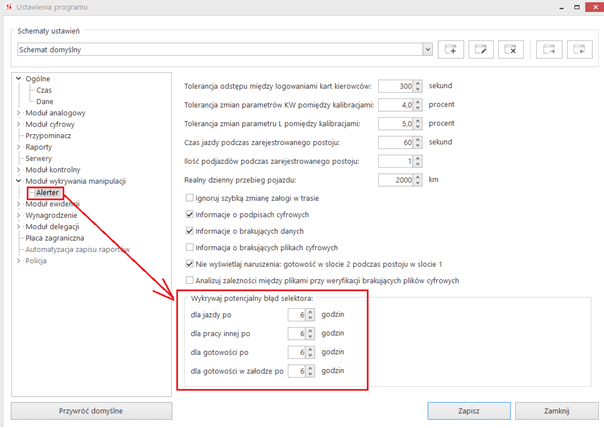Click the 'Zapisz' button
The width and height of the screenshot is (604, 428).
(x=463, y=410)
